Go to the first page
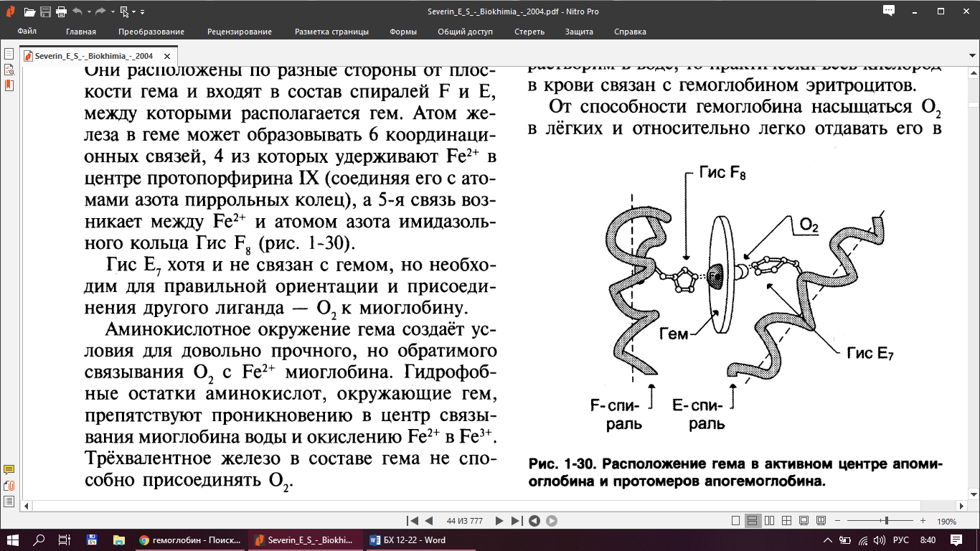 click(x=413, y=521)
